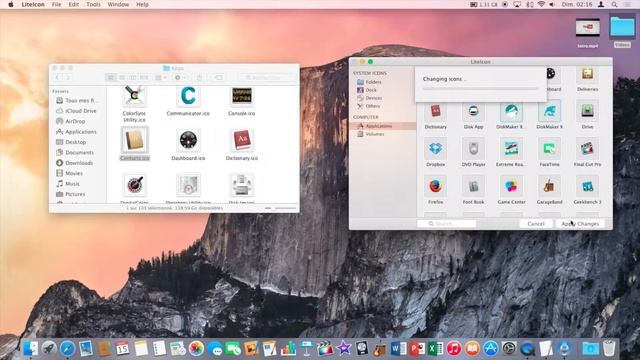The width and height of the screenshot is (640, 360).
Task: Click Finder Share toolbar button
Action: pos(199,78)
